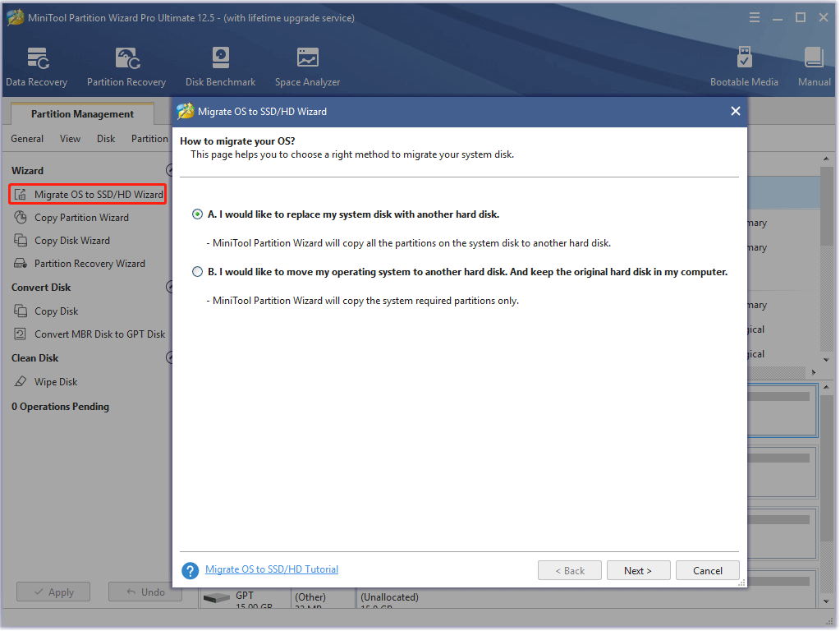Select Partition Management tab
The height and width of the screenshot is (631, 840).
coord(82,113)
